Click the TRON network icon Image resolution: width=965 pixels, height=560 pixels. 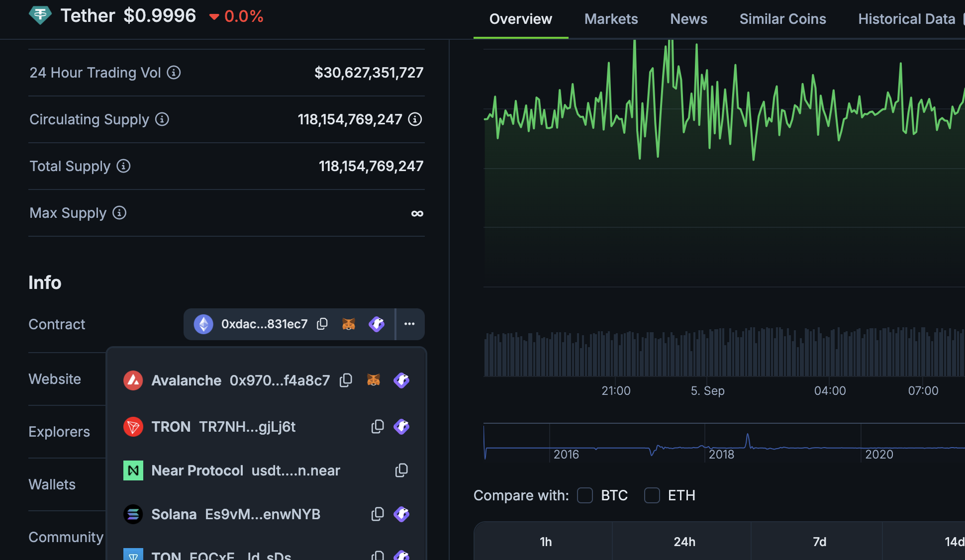[133, 426]
